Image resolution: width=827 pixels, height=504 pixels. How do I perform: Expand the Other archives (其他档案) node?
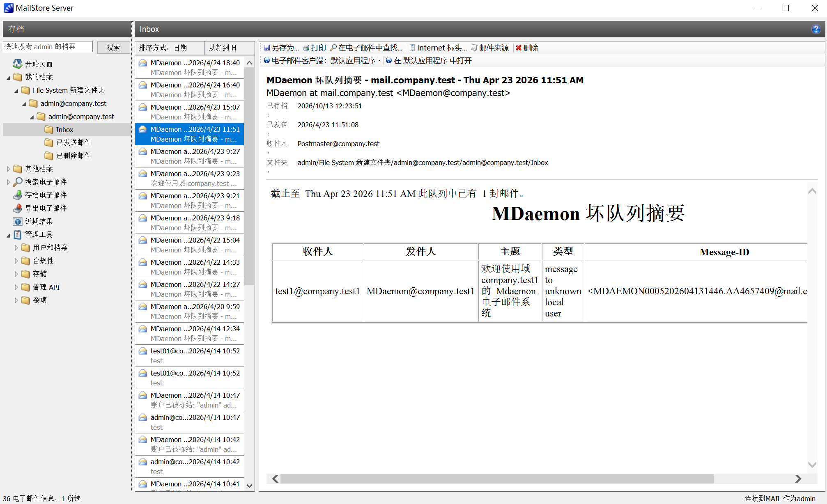coord(9,169)
